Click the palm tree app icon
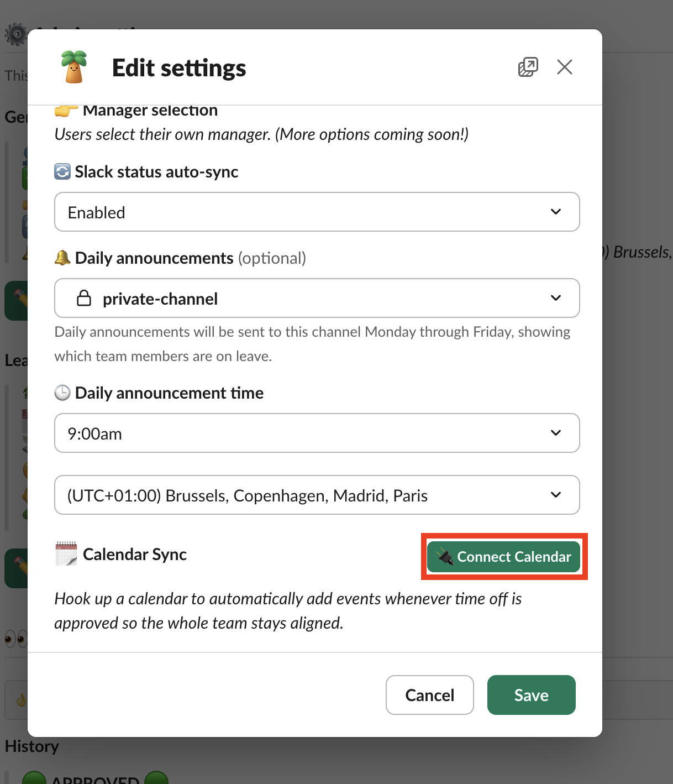Viewport: 673px width, 784px height. (74, 67)
